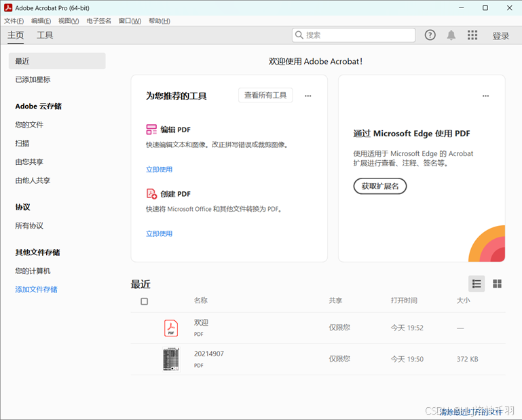Screen dimensions: 522x420
Task: Select 已添加星标 in the sidebar
Action: coord(33,79)
